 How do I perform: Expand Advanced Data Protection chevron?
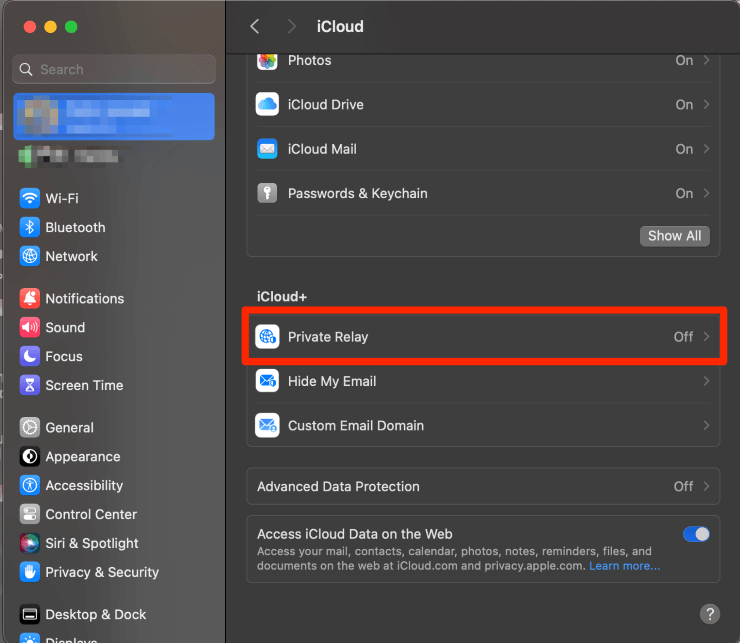pos(707,486)
